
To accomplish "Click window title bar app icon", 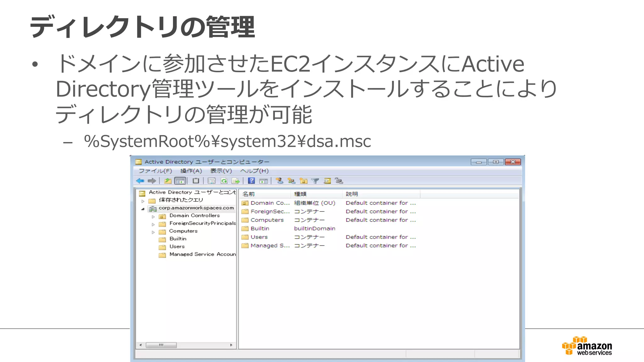I will [139, 162].
